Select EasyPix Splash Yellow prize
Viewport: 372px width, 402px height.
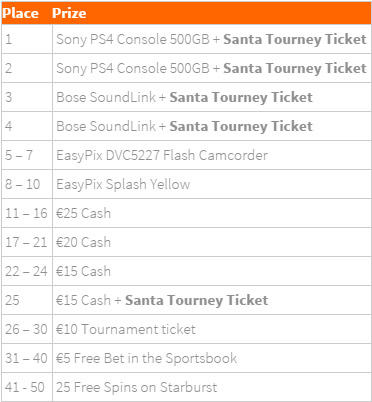[x=123, y=184]
